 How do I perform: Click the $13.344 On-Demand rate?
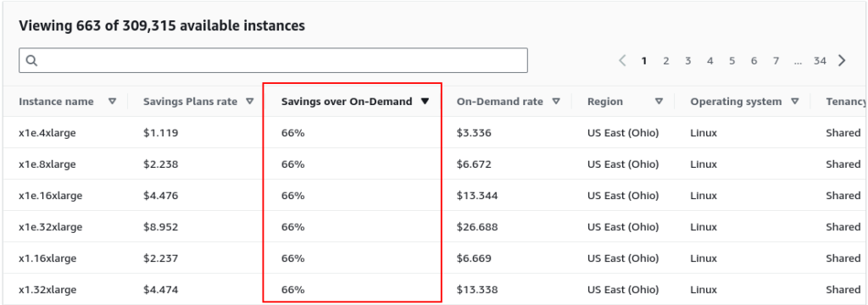[x=477, y=196]
